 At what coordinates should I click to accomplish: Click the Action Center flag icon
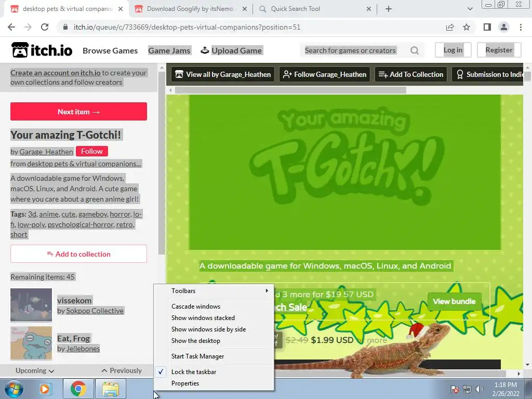pos(454,389)
